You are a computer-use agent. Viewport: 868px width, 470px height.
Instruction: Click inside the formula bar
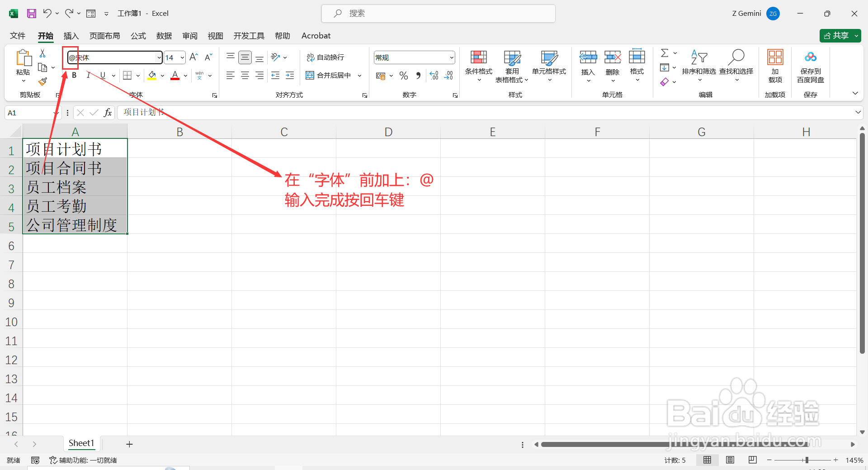tap(316, 112)
